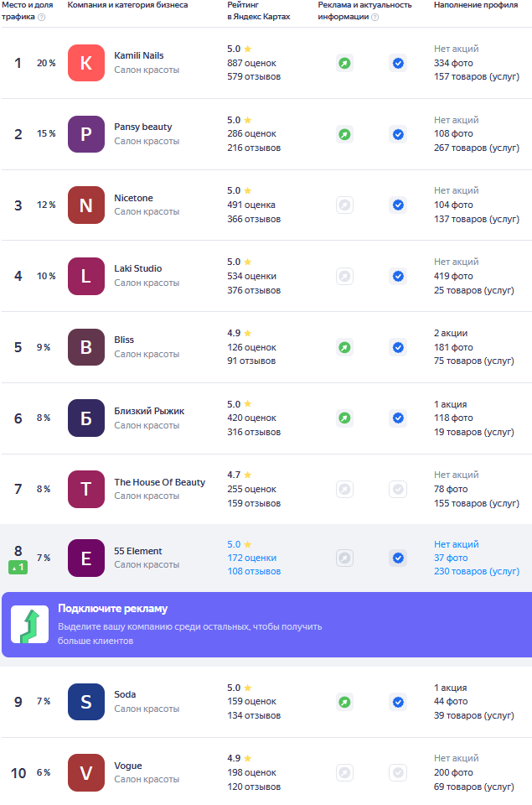The width and height of the screenshot is (532, 805).
Task: Open the 172 оценки link for 55 Element
Action: coord(252,558)
